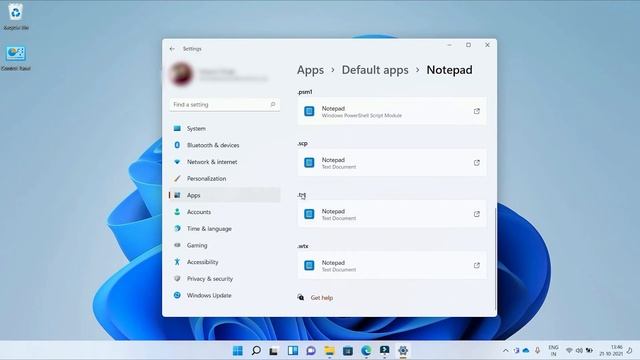Open Task View on the taskbar
This screenshot has width=640, height=360.
click(x=274, y=351)
